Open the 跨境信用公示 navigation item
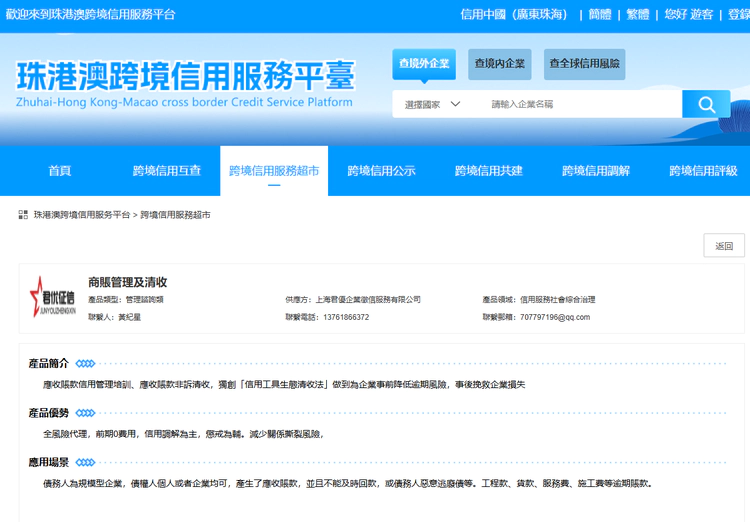The height and width of the screenshot is (522, 750). click(381, 171)
